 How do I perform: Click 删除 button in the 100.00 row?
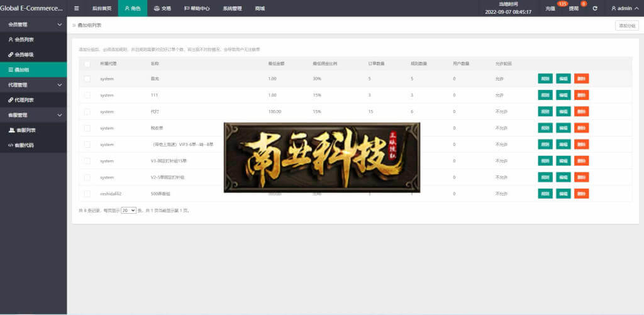click(581, 111)
